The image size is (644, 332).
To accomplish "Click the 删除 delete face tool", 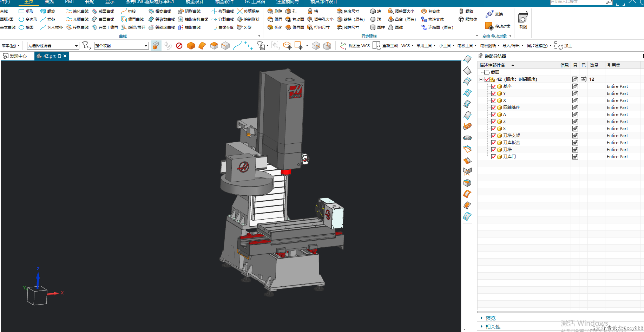I will tap(275, 11).
